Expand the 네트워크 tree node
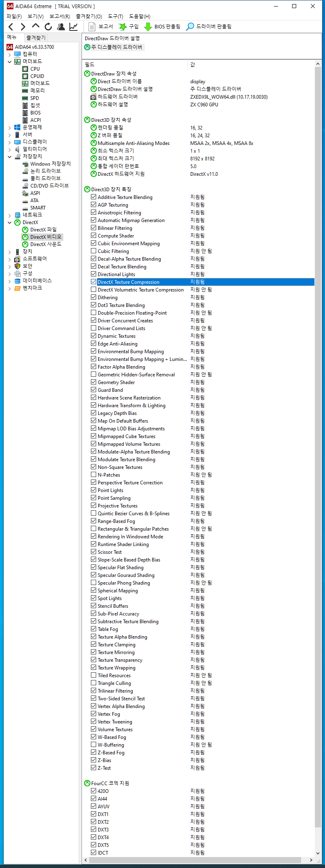This screenshot has width=325, height=868. point(10,215)
